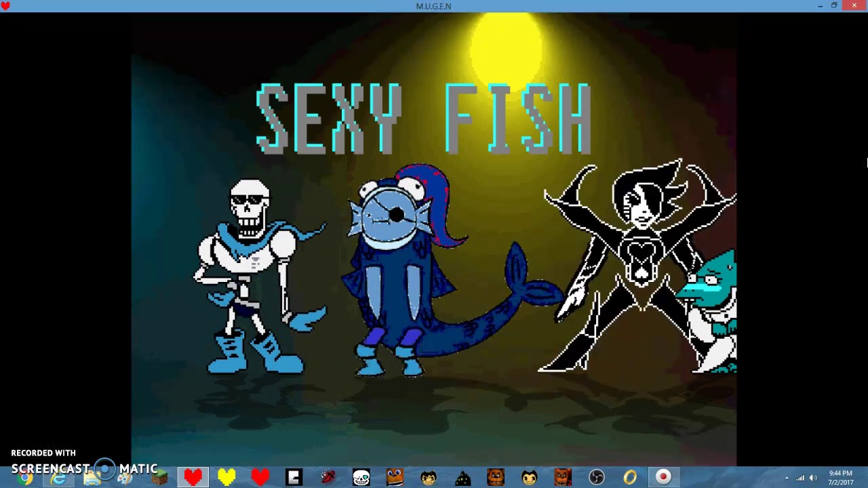Open the black haunted house silhouette icon
This screenshot has height=488, width=868.
click(462, 477)
